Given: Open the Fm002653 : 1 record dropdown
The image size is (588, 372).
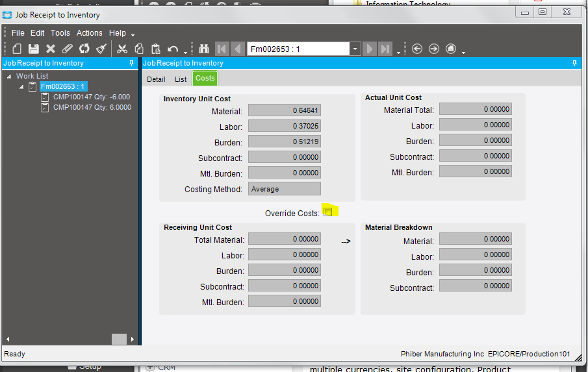Looking at the screenshot, I should (355, 49).
